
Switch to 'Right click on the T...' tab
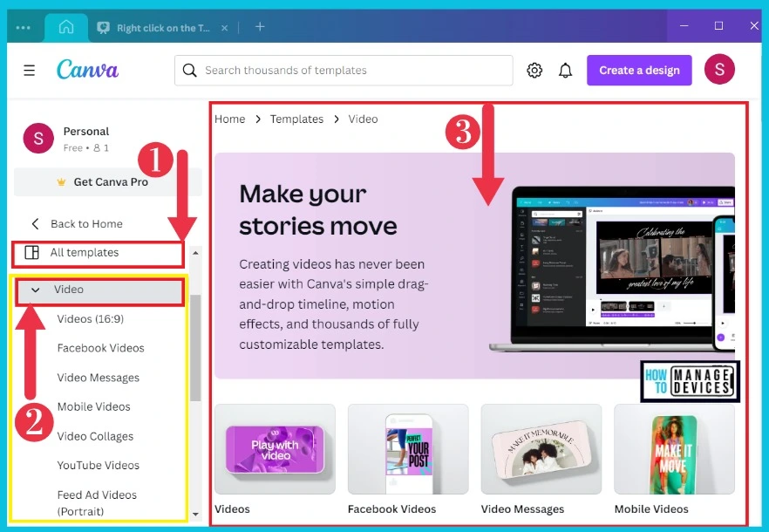[163, 28]
